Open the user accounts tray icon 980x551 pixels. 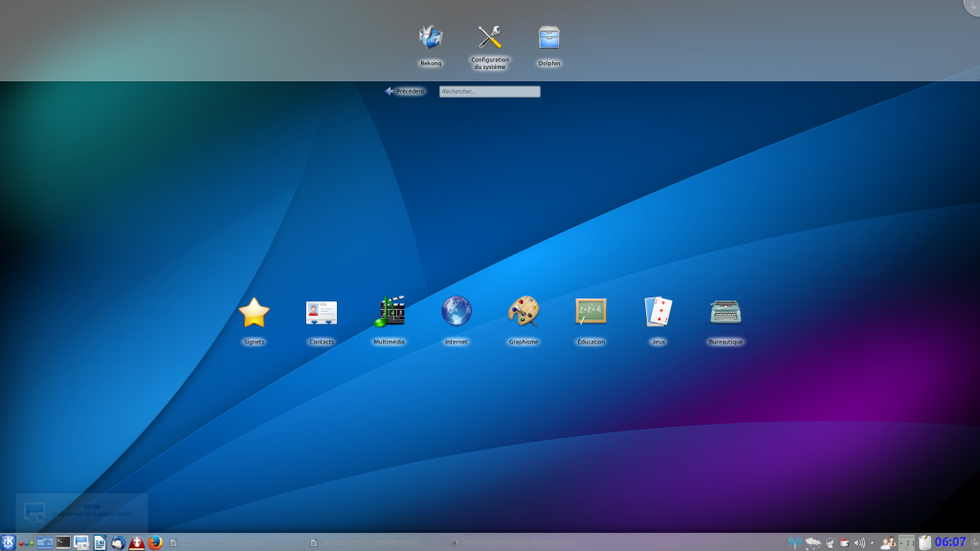pyautogui.click(x=887, y=542)
